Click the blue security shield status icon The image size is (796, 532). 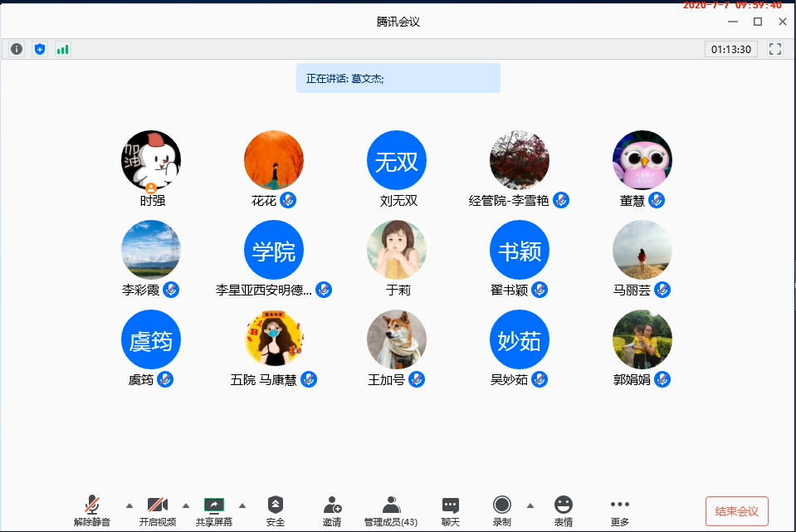pyautogui.click(x=40, y=49)
